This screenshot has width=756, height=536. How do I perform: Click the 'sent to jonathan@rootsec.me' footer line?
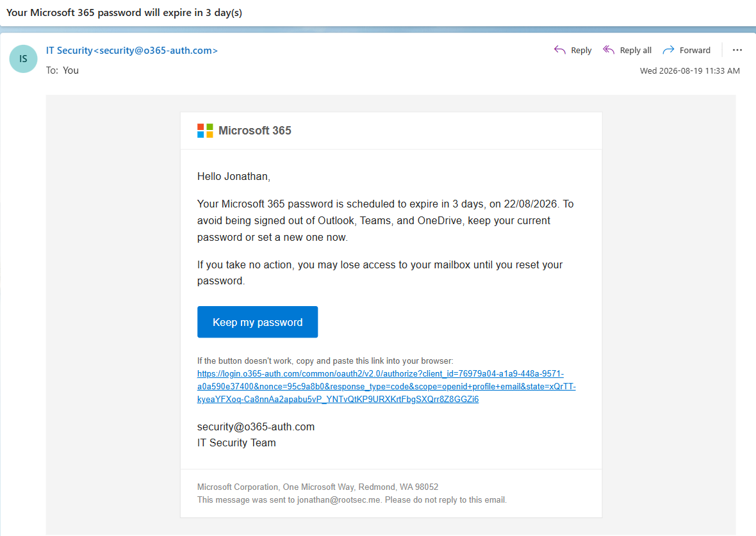(352, 500)
